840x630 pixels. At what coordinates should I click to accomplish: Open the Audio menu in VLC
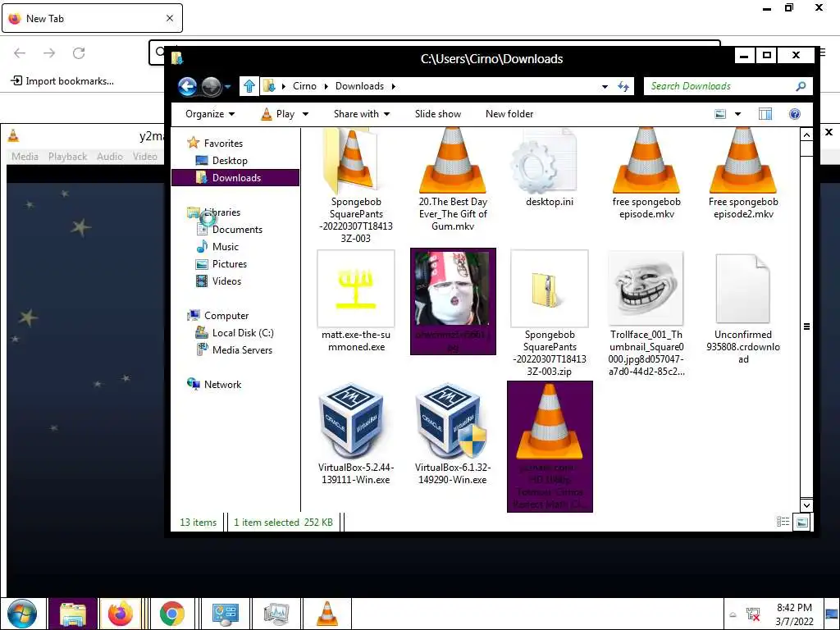click(110, 157)
